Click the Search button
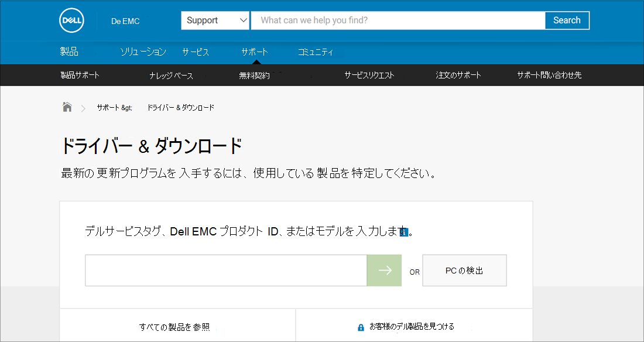The width and height of the screenshot is (644, 342). 567,20
